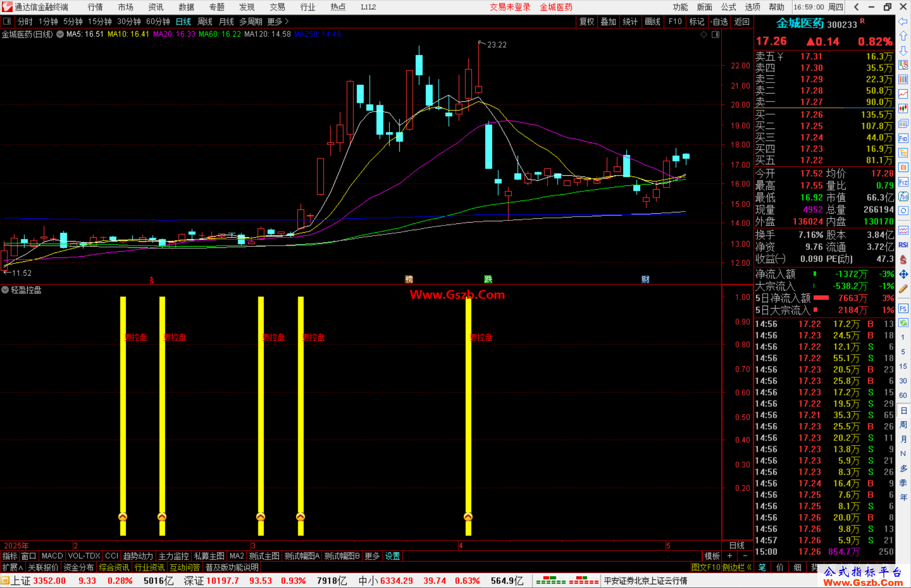This screenshot has width=911, height=588.
Task: Open the f(x) formula manager icon
Action: (903, 196)
